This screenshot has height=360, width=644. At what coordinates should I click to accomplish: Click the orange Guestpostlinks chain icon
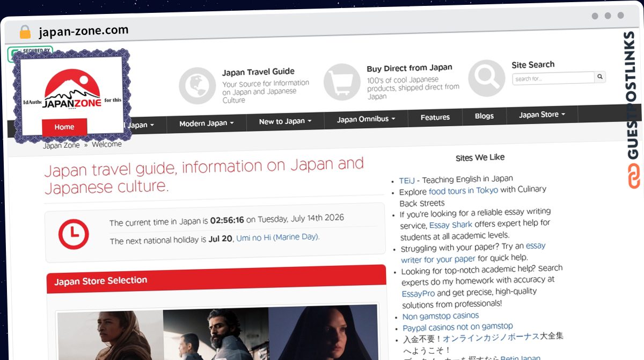point(634,177)
